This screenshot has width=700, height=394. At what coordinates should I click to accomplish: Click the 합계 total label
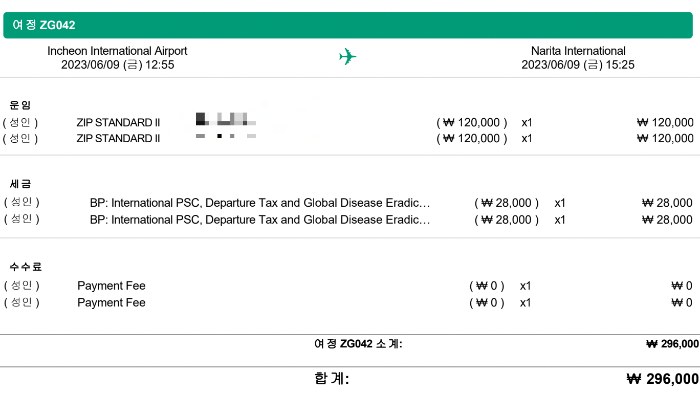click(x=331, y=378)
